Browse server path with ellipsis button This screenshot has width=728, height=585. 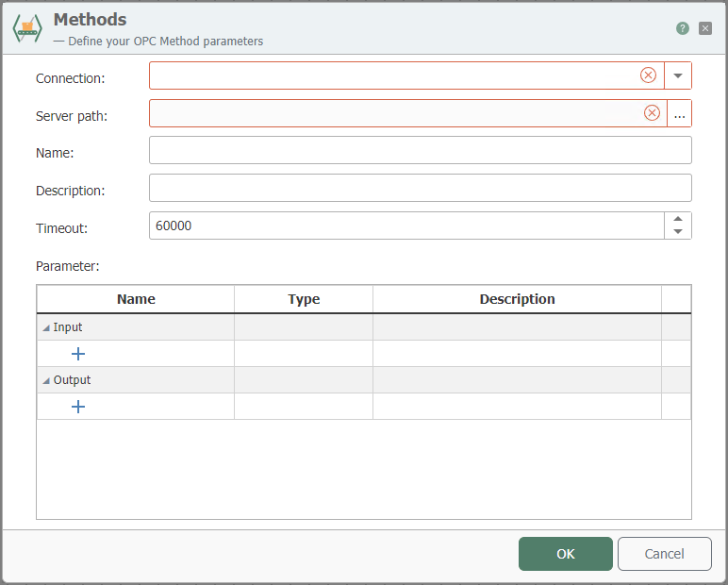(679, 113)
